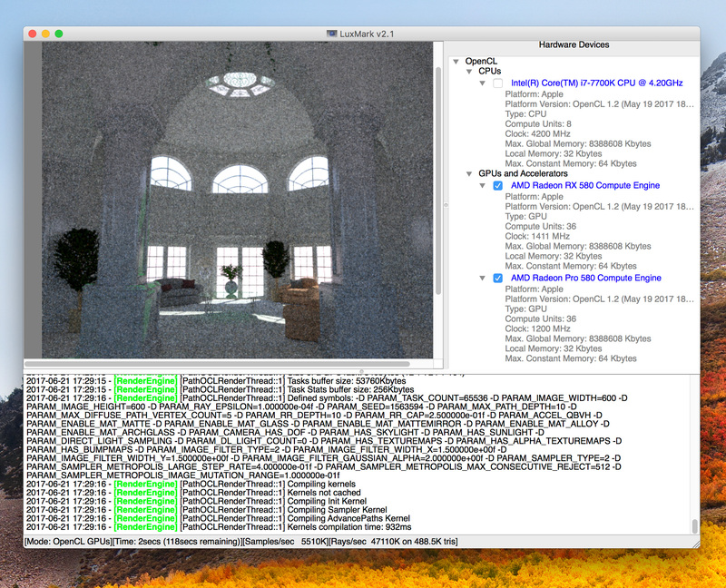Click 'Type: CPU' row

pyautogui.click(x=525, y=114)
